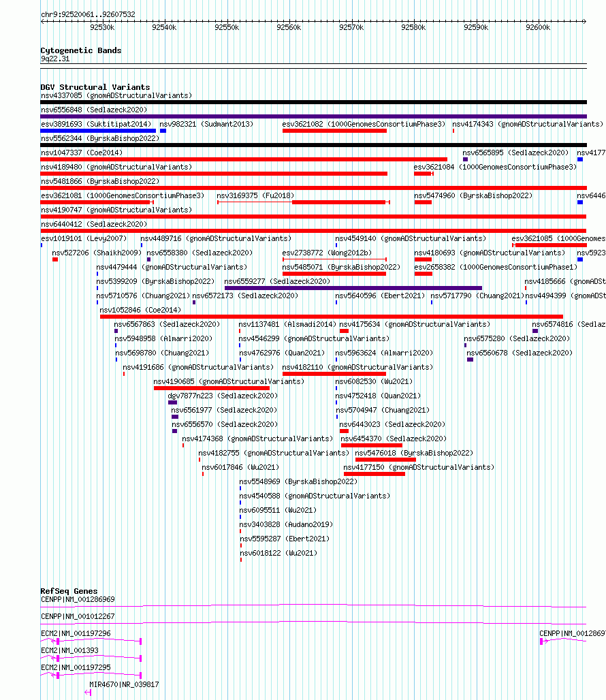The width and height of the screenshot is (606, 700).
Task: Click the chr9:92520061..92607532 region label
Action: pos(88,14)
